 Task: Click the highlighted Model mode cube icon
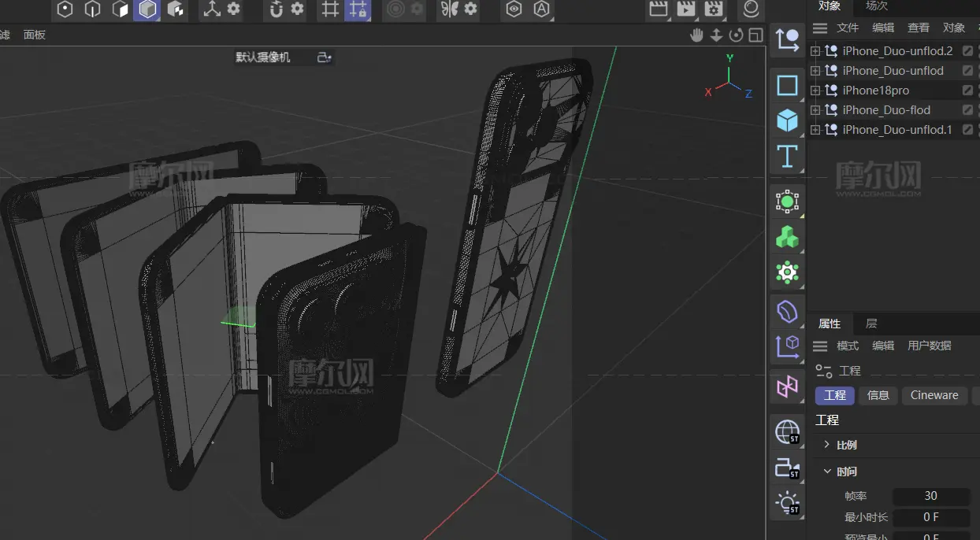point(147,9)
